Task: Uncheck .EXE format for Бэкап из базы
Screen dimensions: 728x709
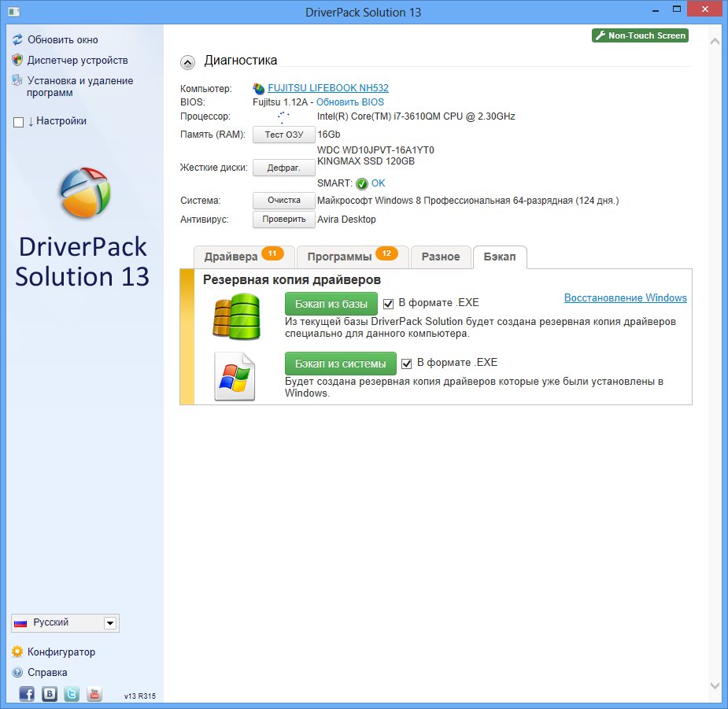Action: click(x=388, y=303)
